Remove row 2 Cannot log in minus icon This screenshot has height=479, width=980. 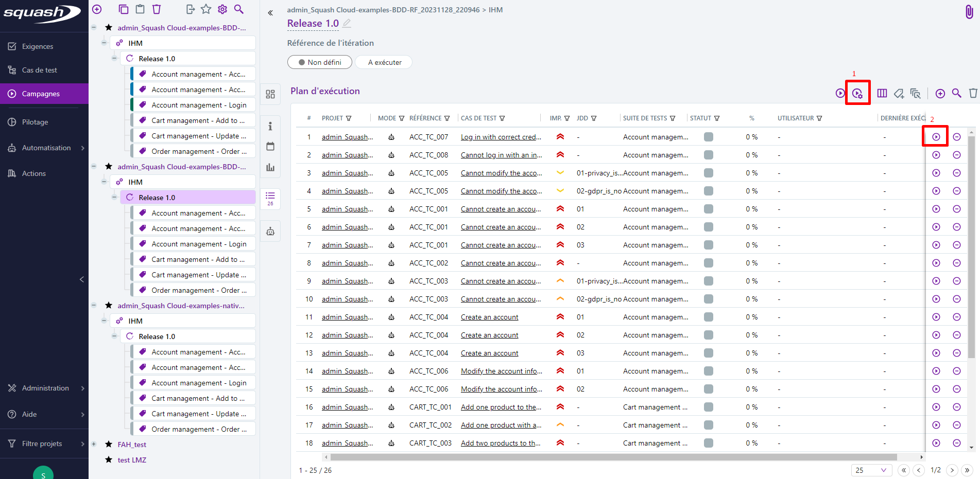[957, 155]
